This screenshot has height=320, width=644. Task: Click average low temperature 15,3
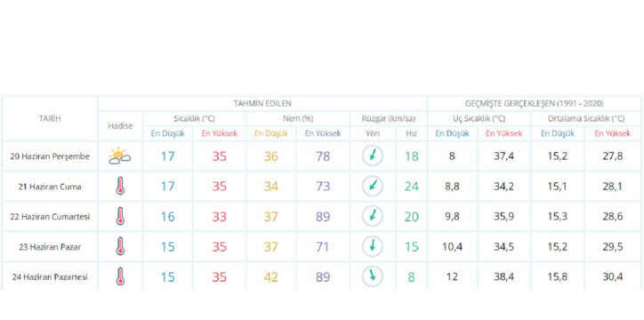coord(558,217)
